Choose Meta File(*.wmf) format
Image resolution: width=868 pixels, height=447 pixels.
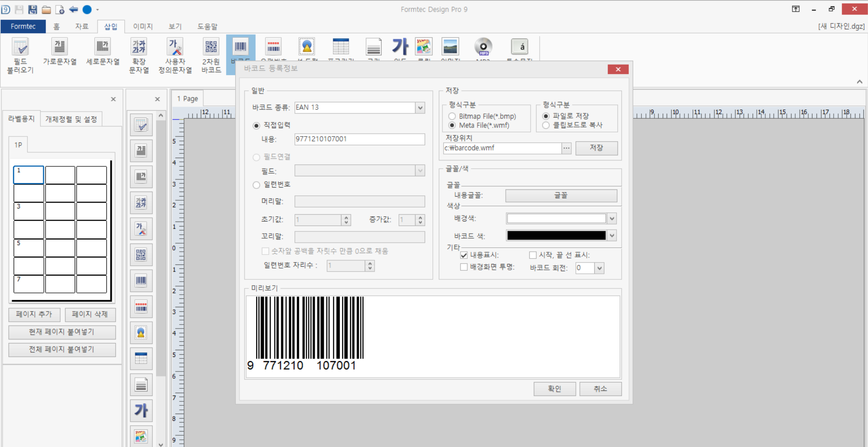pos(452,125)
